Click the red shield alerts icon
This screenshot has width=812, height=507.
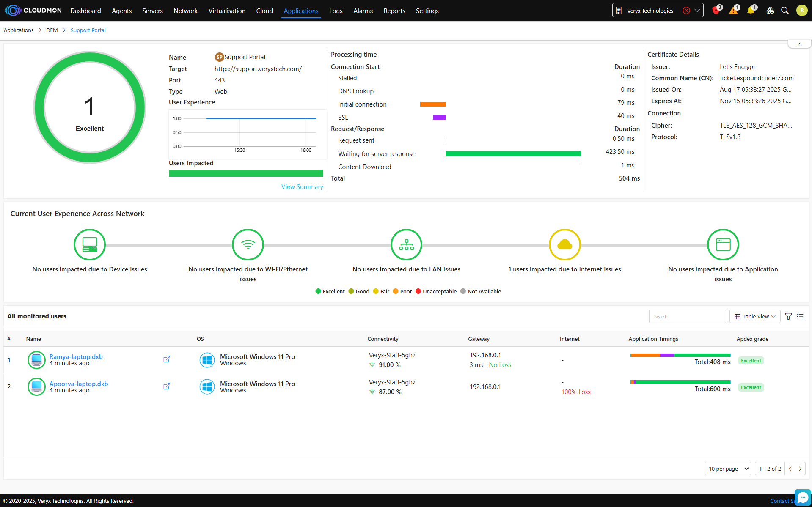click(716, 11)
